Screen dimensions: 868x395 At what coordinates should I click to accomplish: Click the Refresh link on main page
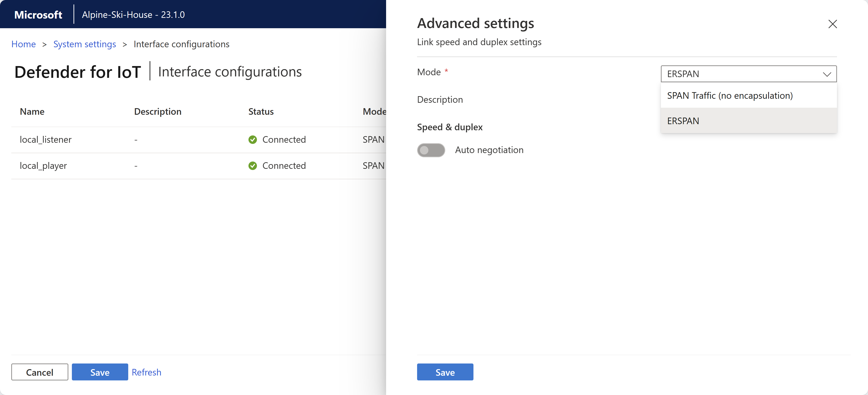(147, 372)
